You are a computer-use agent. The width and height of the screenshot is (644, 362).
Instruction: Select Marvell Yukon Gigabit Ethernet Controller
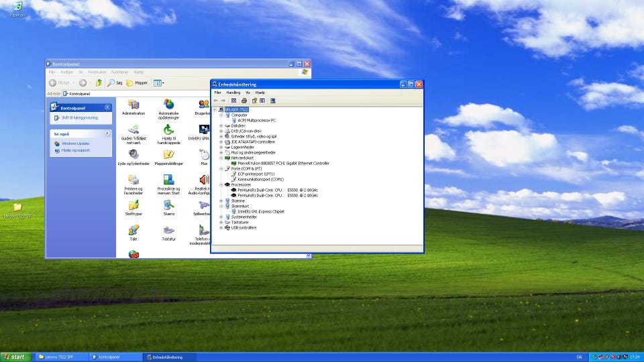click(283, 164)
